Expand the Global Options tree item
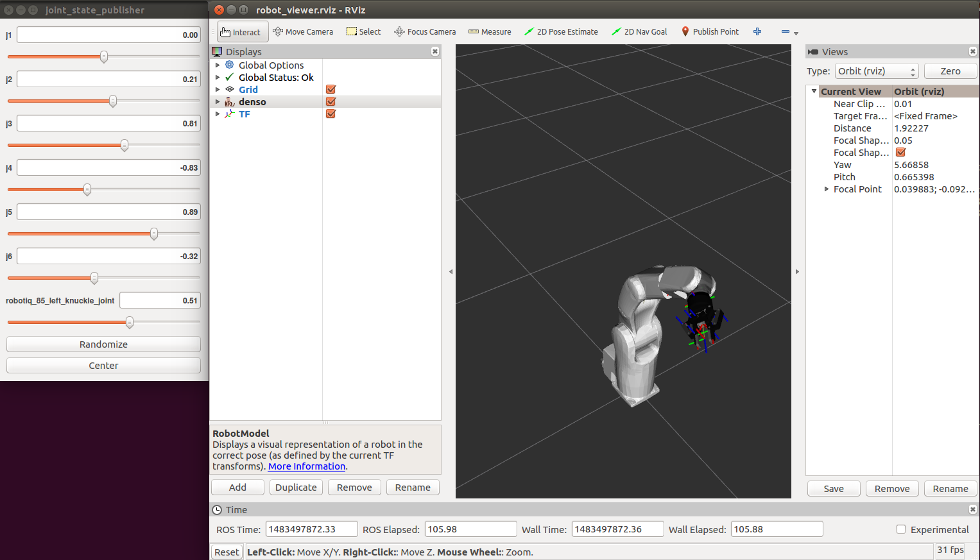The width and height of the screenshot is (980, 560). [218, 65]
